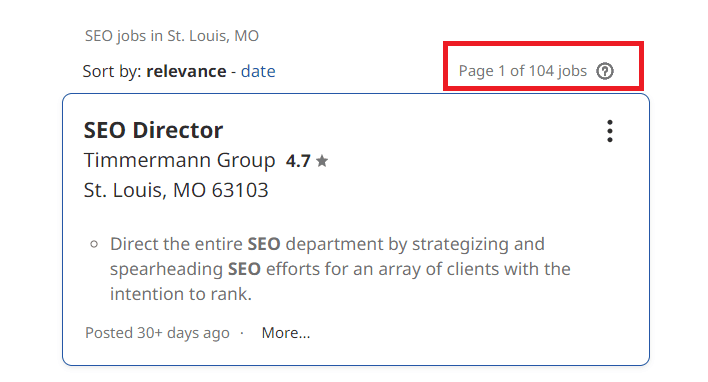Click the St. Louis, MO 63103 location text
The width and height of the screenshot is (708, 382).
[x=176, y=190]
